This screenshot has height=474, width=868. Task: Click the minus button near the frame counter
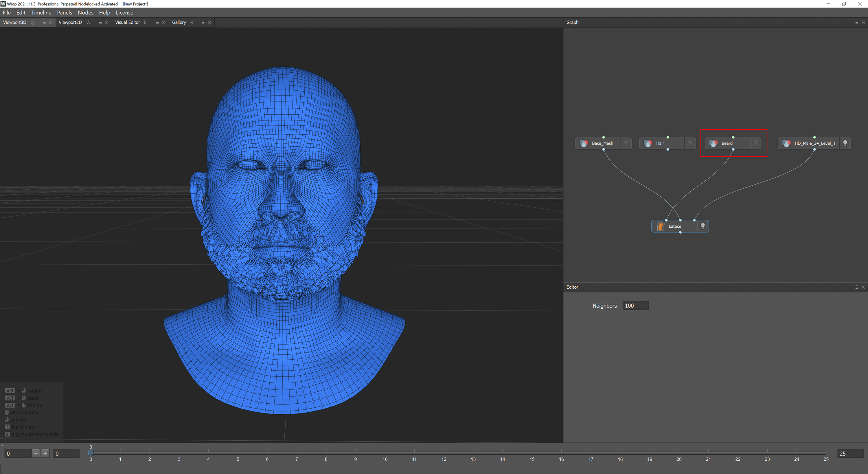(35, 453)
